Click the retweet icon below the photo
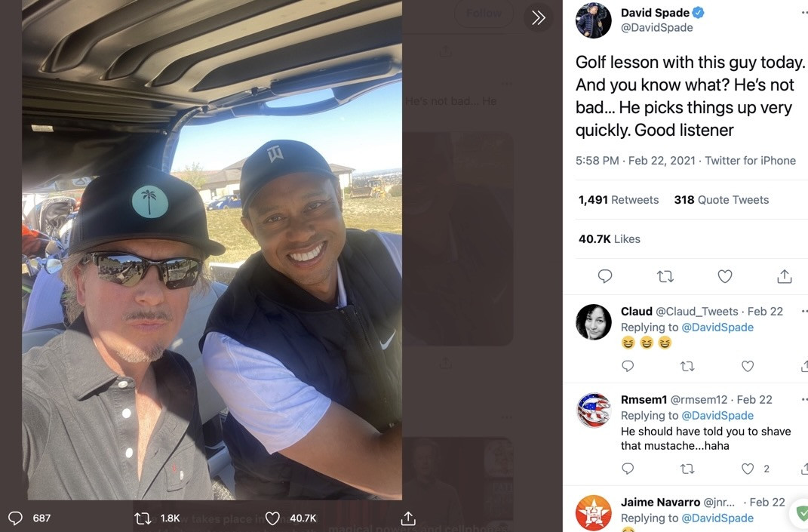The image size is (808, 532). coord(143,518)
